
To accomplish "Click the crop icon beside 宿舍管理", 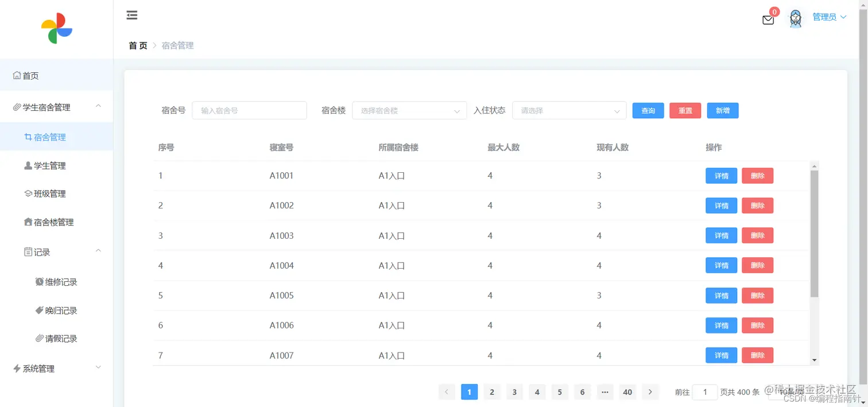I will point(28,137).
